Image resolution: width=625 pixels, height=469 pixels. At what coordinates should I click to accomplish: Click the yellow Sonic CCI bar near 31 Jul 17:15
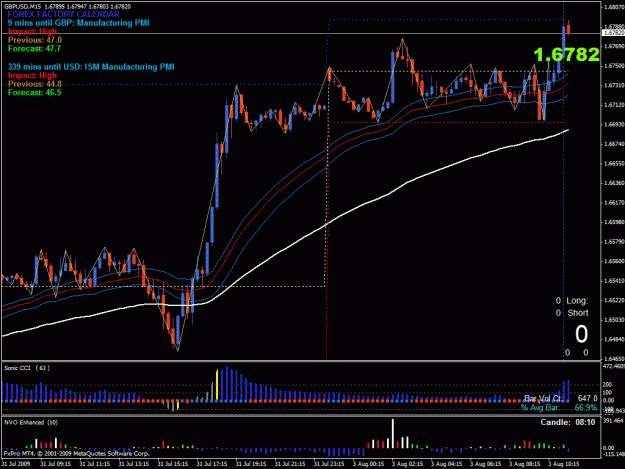(217, 385)
